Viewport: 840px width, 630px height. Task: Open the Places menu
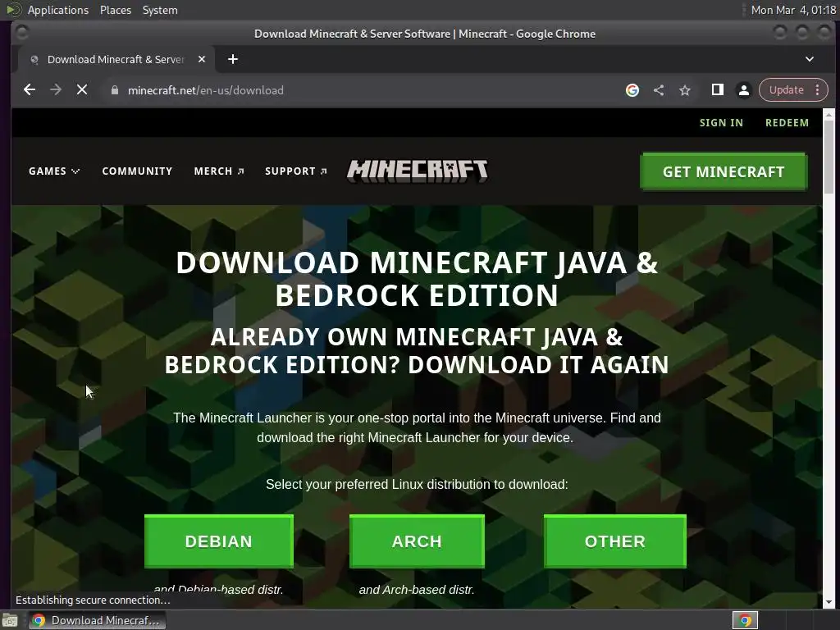(x=115, y=10)
